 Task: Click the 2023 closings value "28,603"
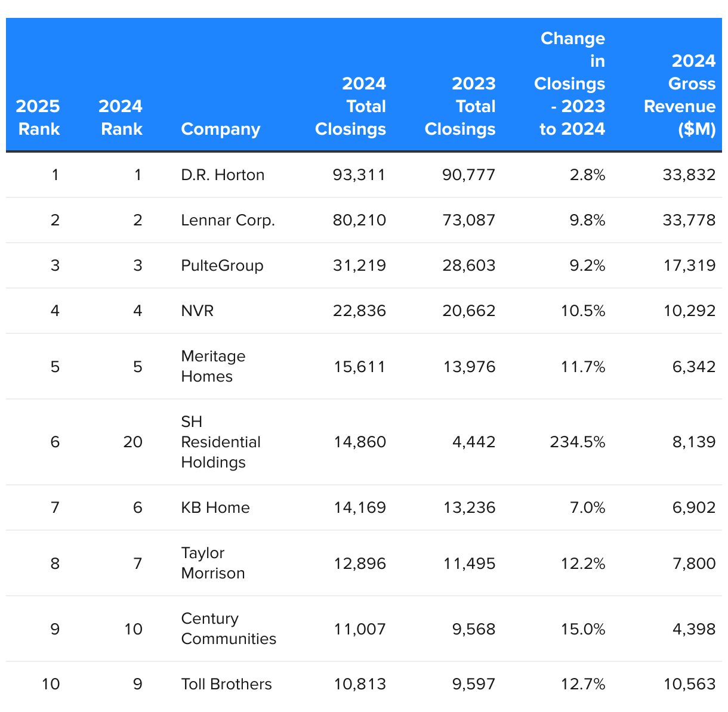[469, 265]
